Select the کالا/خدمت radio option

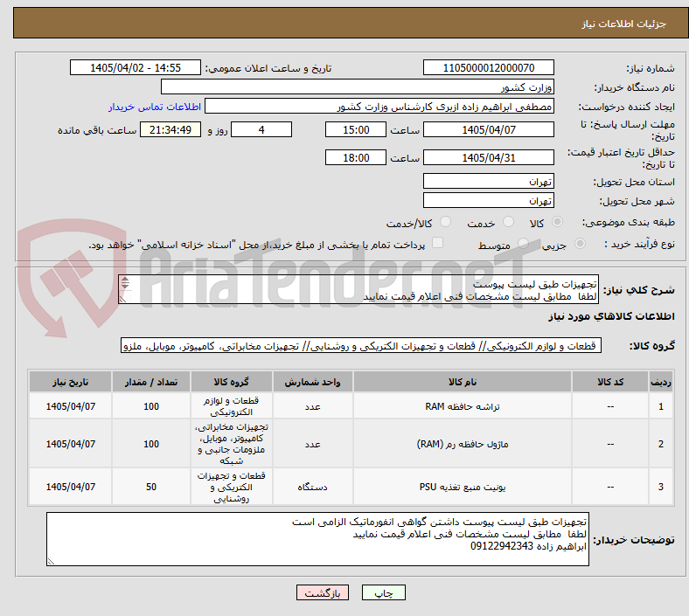(445, 222)
